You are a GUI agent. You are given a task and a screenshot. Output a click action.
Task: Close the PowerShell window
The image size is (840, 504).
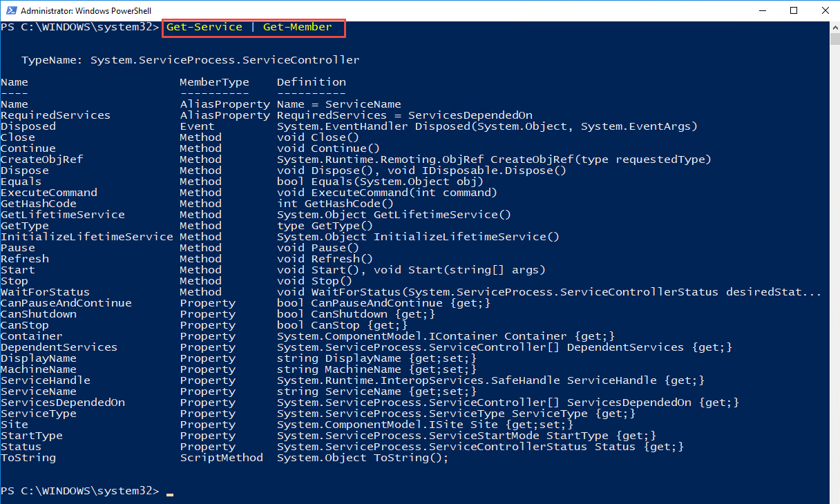click(x=824, y=10)
